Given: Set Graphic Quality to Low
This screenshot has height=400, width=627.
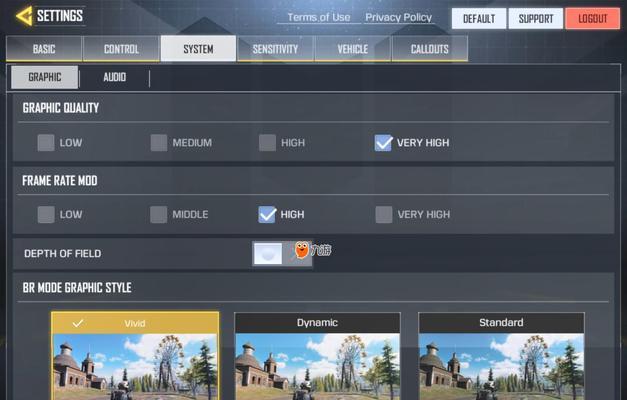Looking at the screenshot, I should [x=46, y=143].
